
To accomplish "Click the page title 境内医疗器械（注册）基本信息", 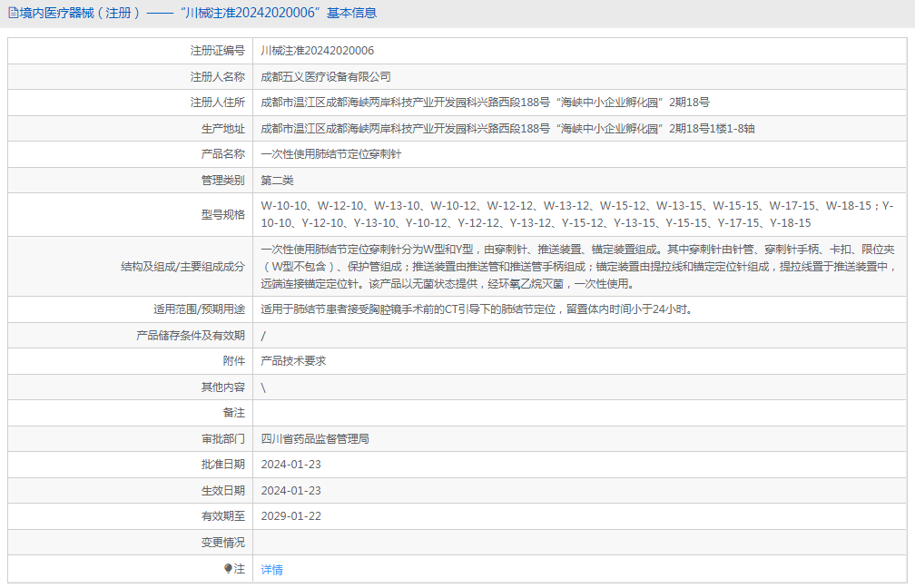I will [198, 13].
